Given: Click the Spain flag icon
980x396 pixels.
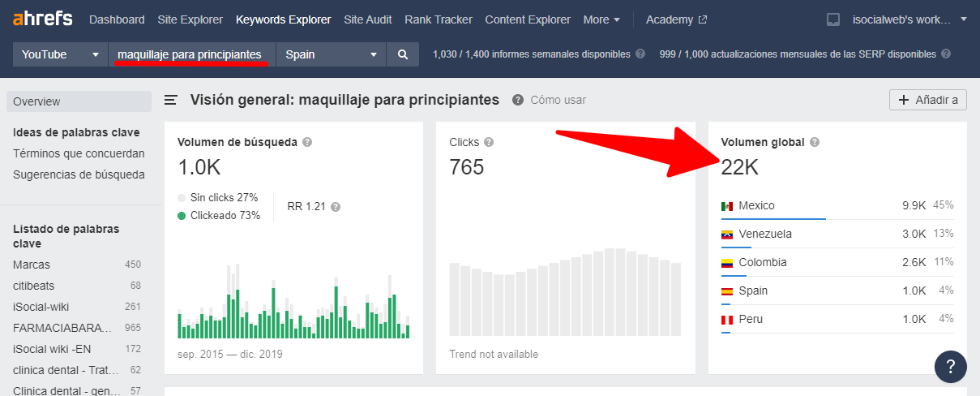Looking at the screenshot, I should click(727, 291).
